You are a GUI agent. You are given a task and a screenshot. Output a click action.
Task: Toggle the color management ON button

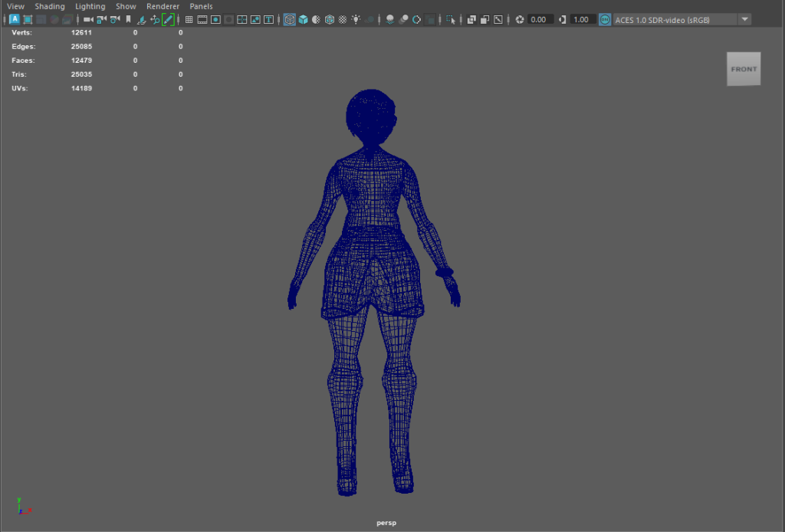[x=605, y=19]
